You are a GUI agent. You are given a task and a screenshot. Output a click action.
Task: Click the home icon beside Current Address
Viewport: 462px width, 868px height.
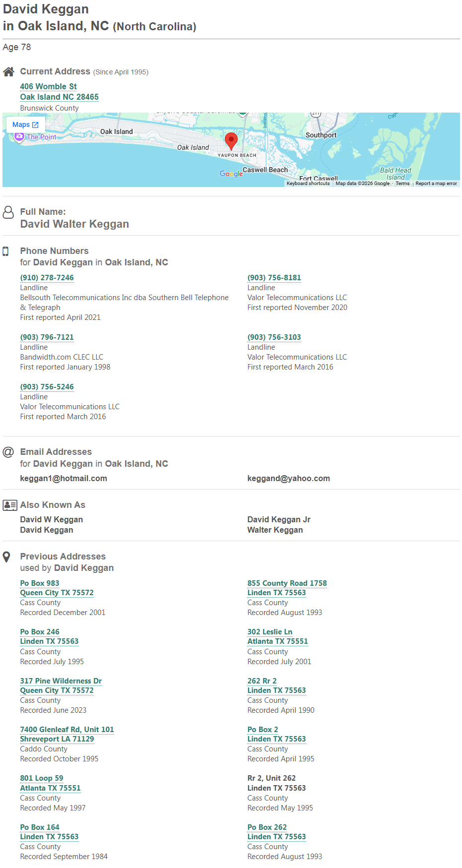[x=8, y=72]
